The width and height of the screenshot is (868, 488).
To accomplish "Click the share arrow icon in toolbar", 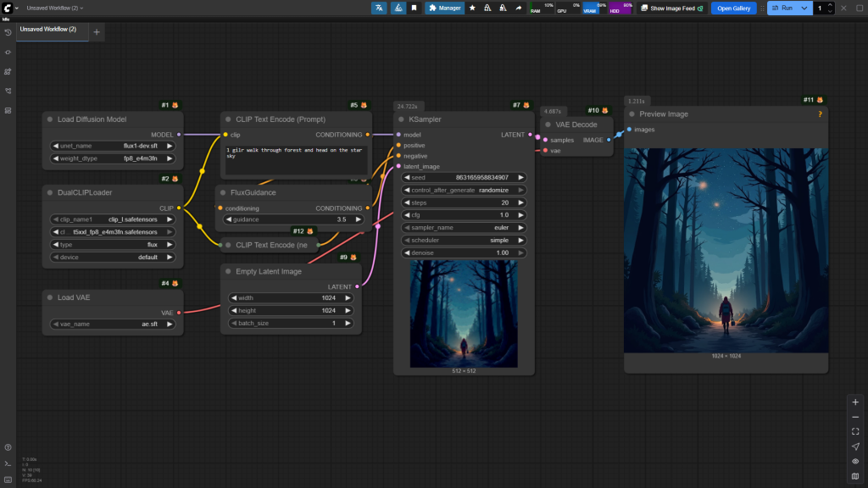I will pos(518,8).
